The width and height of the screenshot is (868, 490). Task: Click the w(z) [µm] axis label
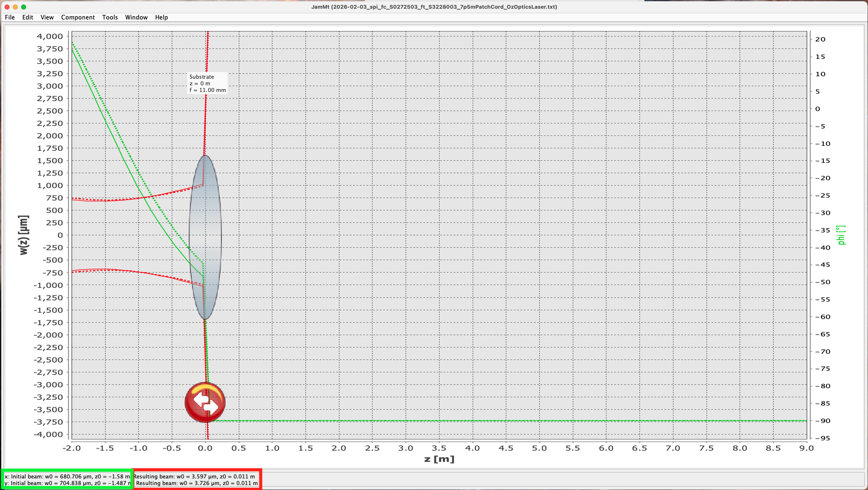point(24,235)
